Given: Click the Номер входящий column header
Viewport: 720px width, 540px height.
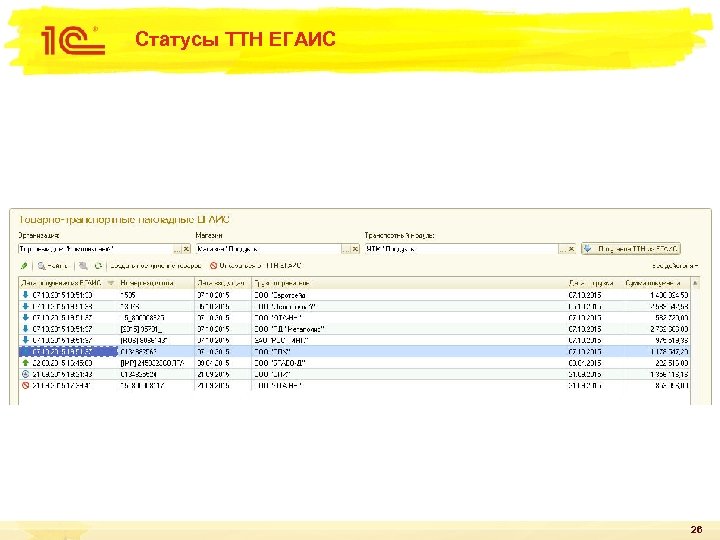Looking at the screenshot, I should click(x=156, y=283).
